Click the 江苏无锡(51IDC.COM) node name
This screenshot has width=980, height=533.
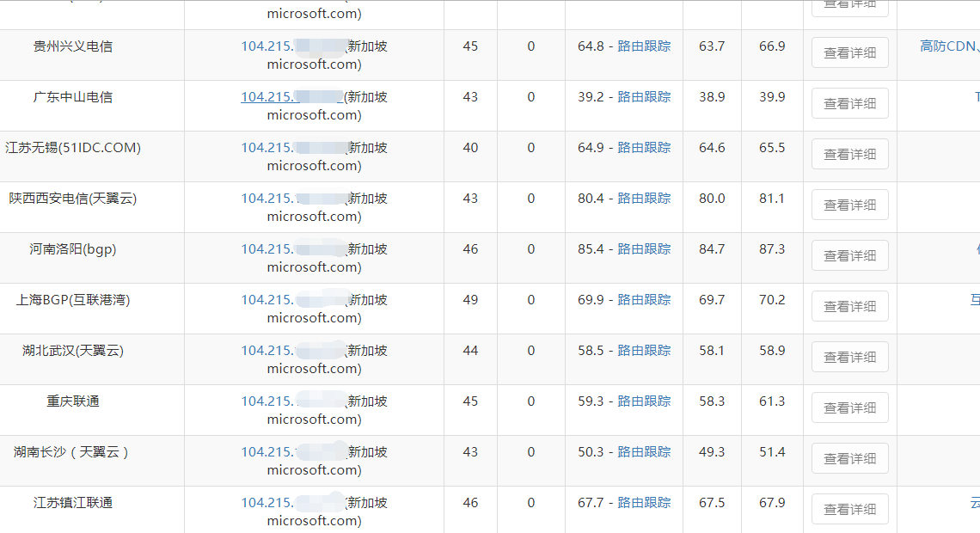(73, 148)
